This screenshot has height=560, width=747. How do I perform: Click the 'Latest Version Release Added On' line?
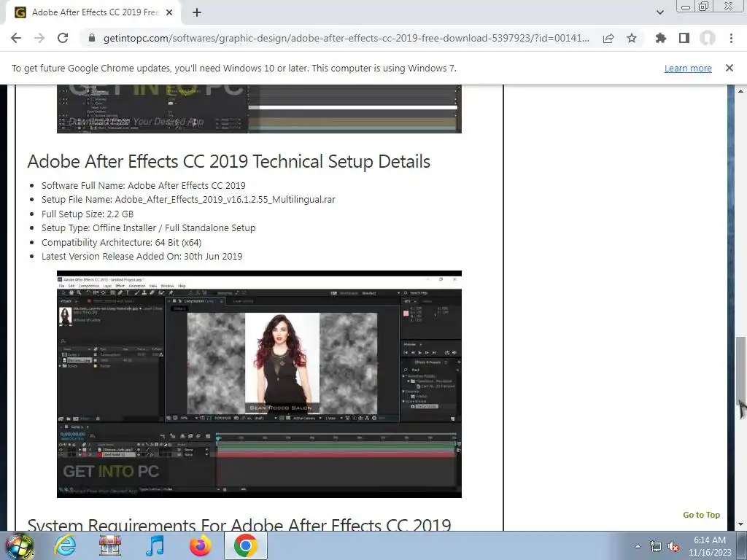tap(142, 256)
